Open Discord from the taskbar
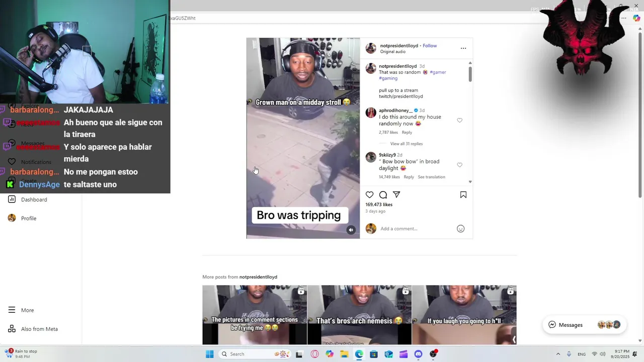The width and height of the screenshot is (644, 362). pyautogui.click(x=418, y=354)
